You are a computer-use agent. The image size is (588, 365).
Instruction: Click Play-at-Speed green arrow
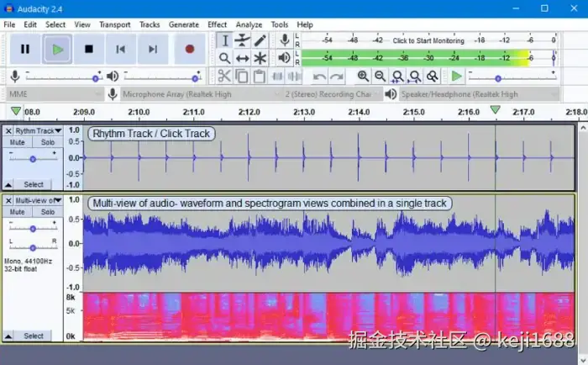coord(456,77)
